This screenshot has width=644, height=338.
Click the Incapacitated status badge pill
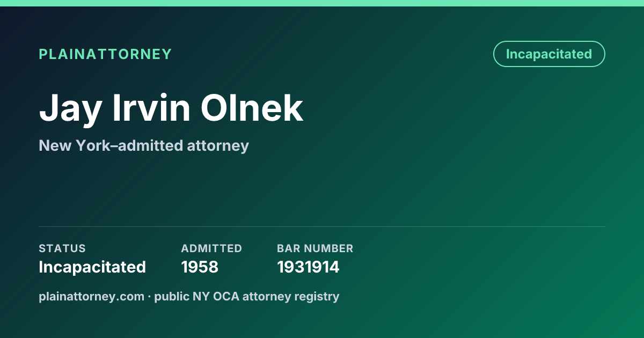coord(549,54)
